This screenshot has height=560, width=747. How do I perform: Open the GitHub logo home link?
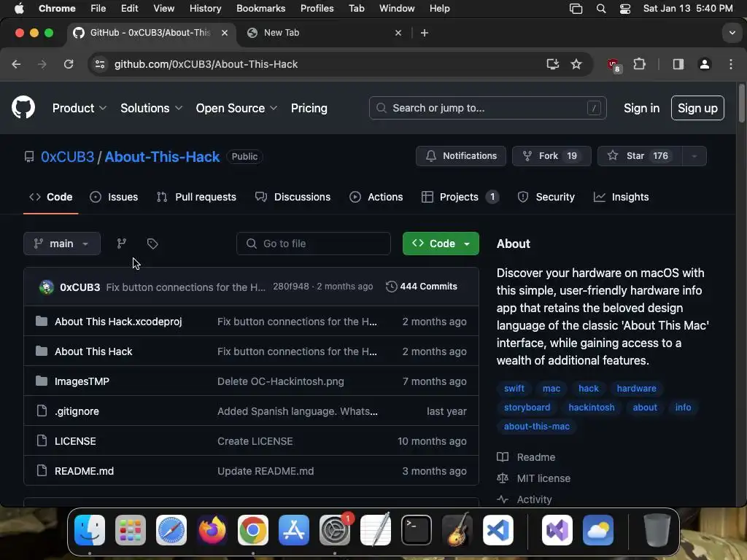point(23,108)
